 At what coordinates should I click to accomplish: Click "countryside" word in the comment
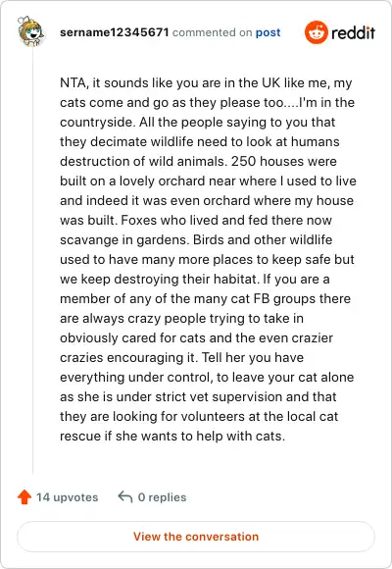click(x=98, y=123)
